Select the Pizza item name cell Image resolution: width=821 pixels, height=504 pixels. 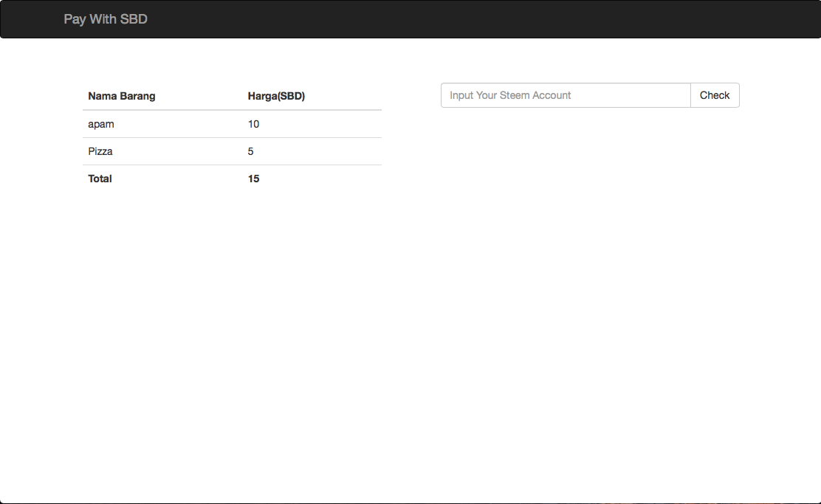tap(100, 151)
